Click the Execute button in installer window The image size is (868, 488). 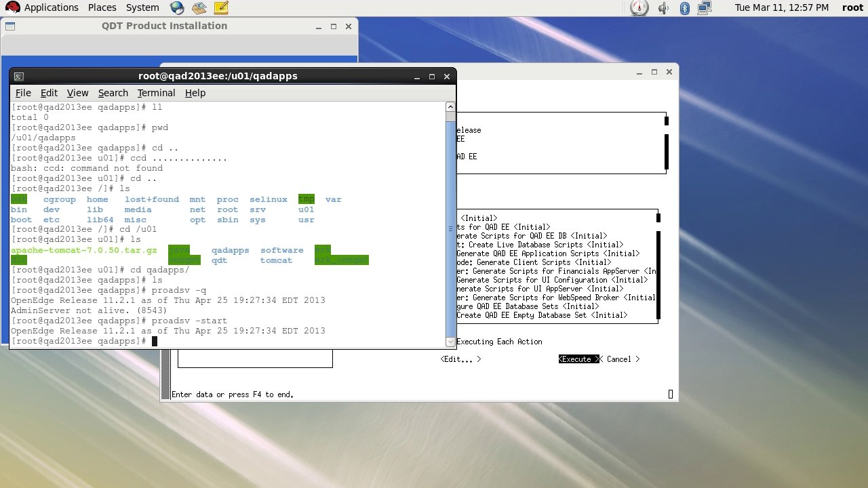pyautogui.click(x=579, y=359)
